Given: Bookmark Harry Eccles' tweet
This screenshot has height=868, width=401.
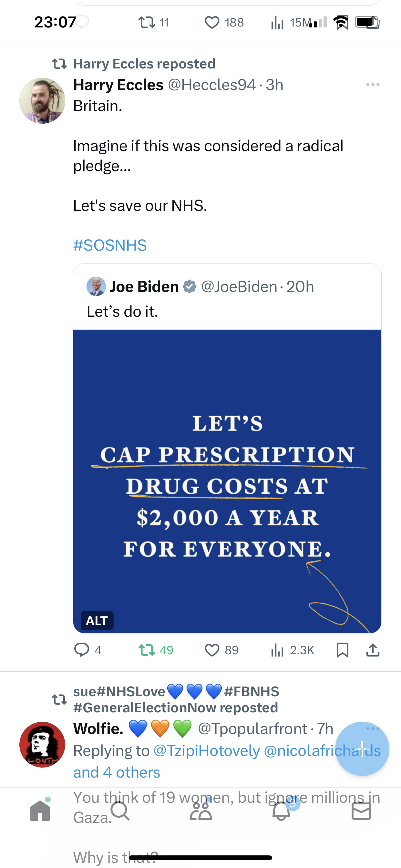Looking at the screenshot, I should point(342,650).
